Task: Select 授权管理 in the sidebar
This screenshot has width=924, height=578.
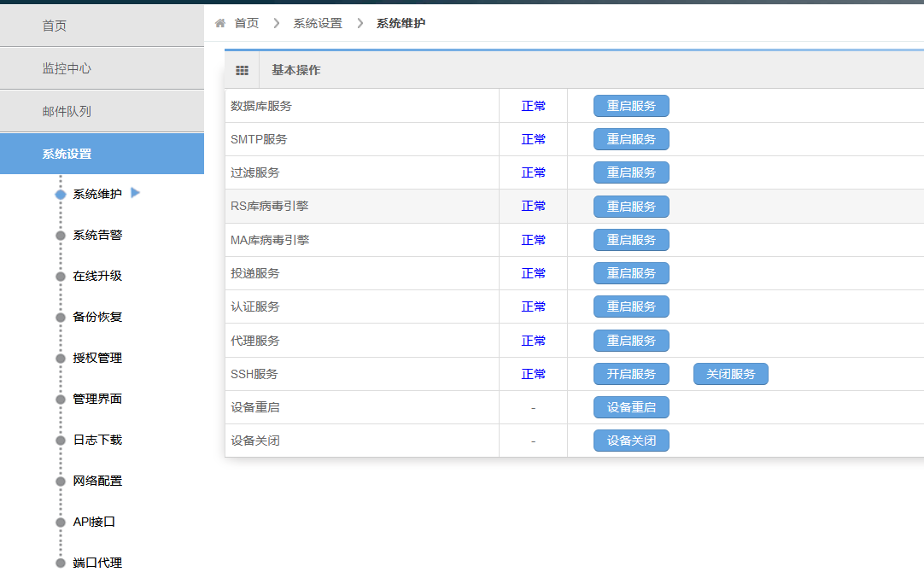Action: pyautogui.click(x=97, y=358)
